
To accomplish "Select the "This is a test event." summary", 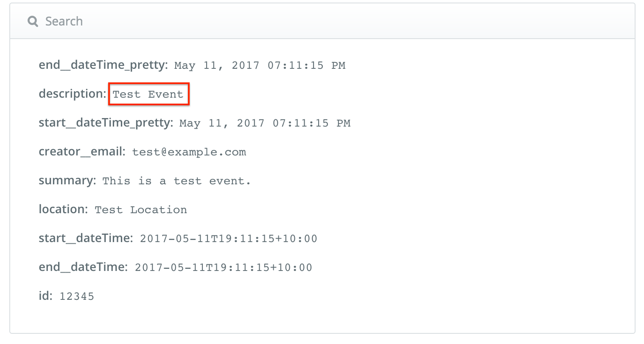I will click(177, 181).
